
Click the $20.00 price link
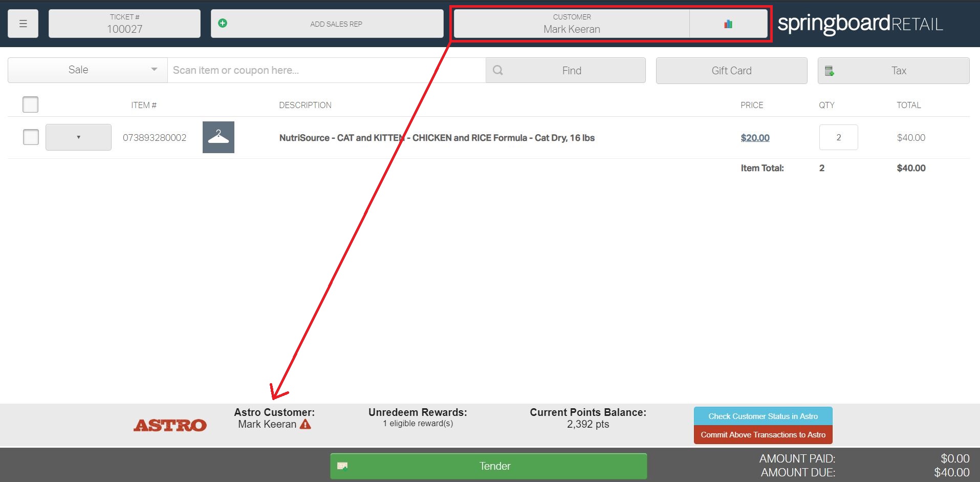755,138
